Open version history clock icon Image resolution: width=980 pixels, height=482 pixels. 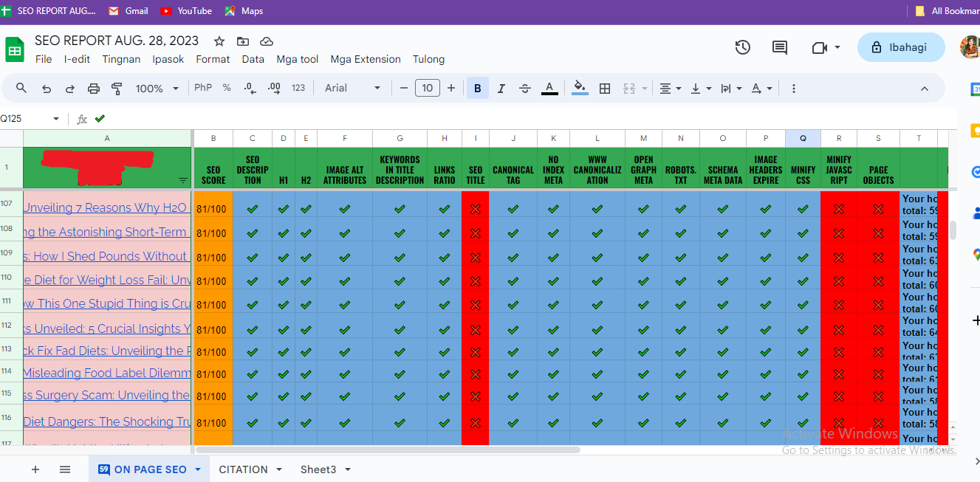[743, 47]
